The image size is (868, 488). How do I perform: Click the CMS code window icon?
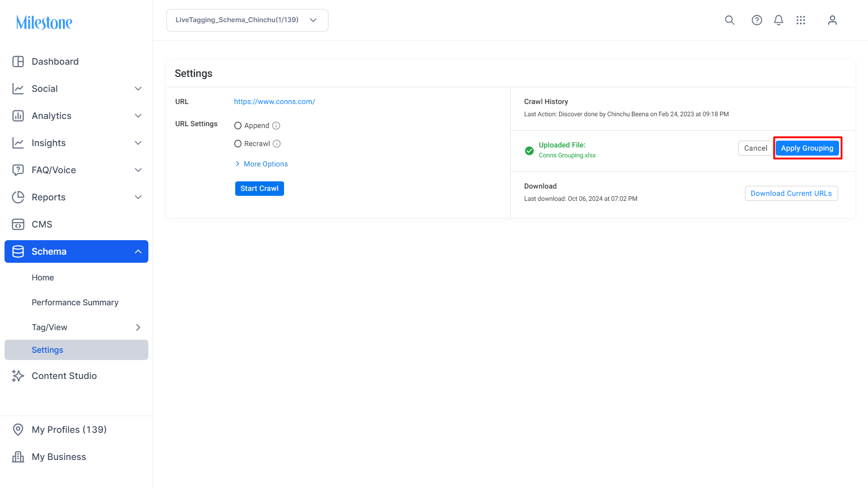[18, 224]
